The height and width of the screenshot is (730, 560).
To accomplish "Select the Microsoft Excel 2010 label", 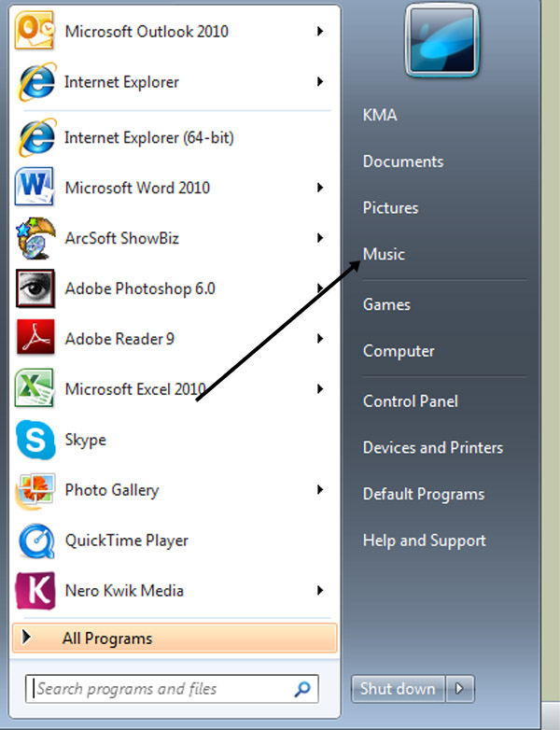I will [x=135, y=388].
